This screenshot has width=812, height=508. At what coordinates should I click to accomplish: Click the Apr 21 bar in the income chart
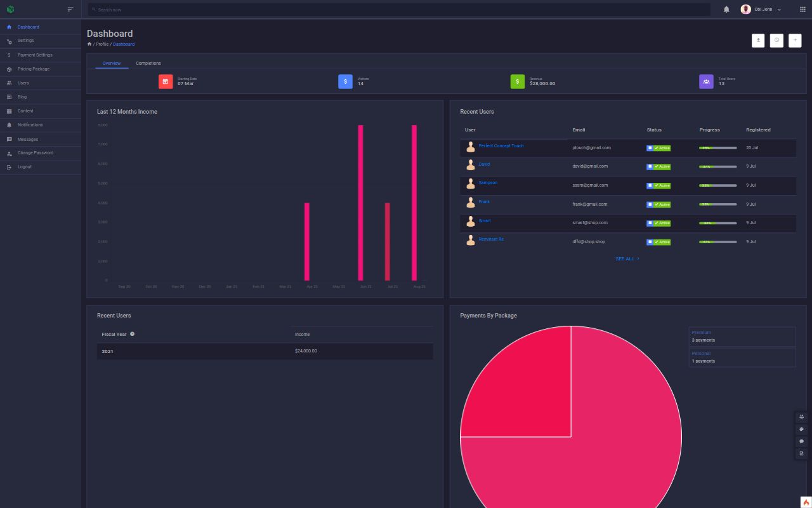tap(307, 241)
